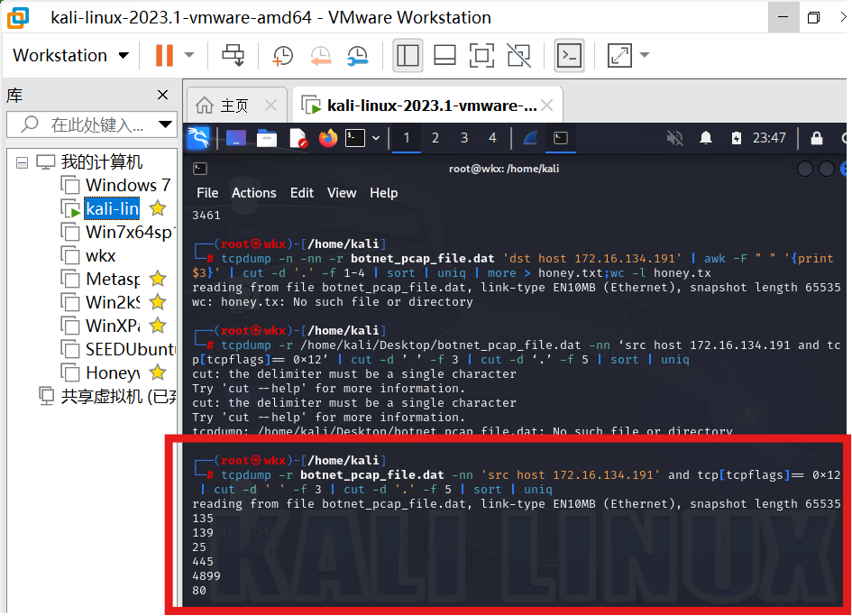
Task: Select the Win2k virtual machine
Action: [x=113, y=303]
